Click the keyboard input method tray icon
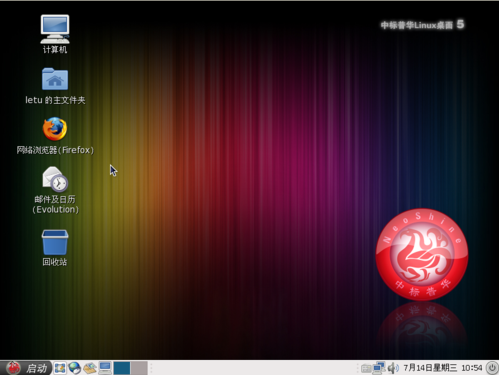 (x=366, y=368)
